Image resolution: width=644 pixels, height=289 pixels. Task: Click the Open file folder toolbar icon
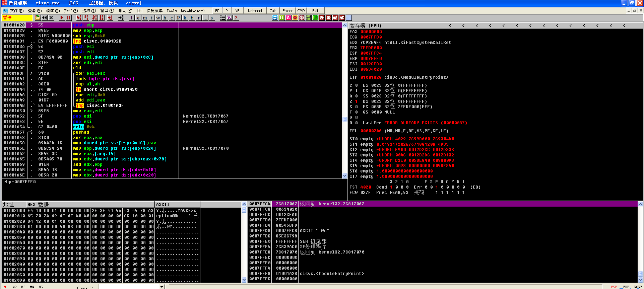tap(38, 18)
